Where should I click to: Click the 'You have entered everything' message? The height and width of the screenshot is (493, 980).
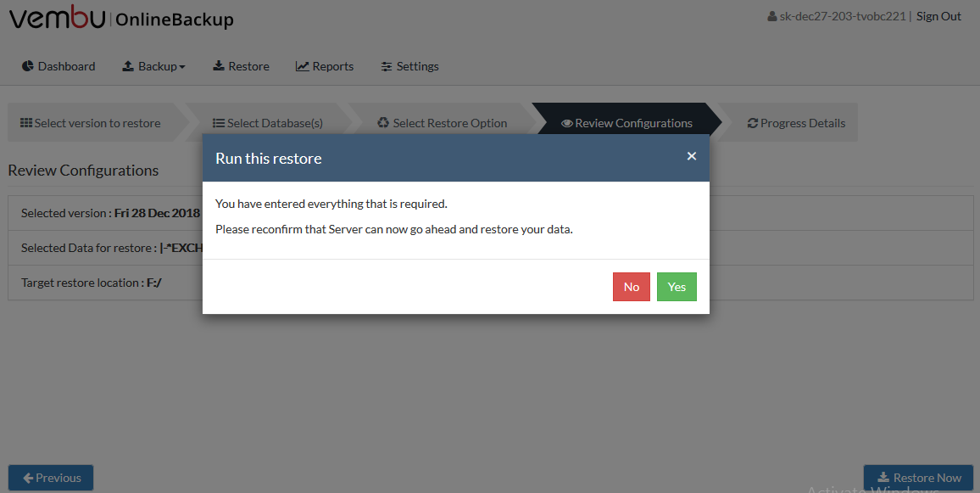(x=331, y=204)
